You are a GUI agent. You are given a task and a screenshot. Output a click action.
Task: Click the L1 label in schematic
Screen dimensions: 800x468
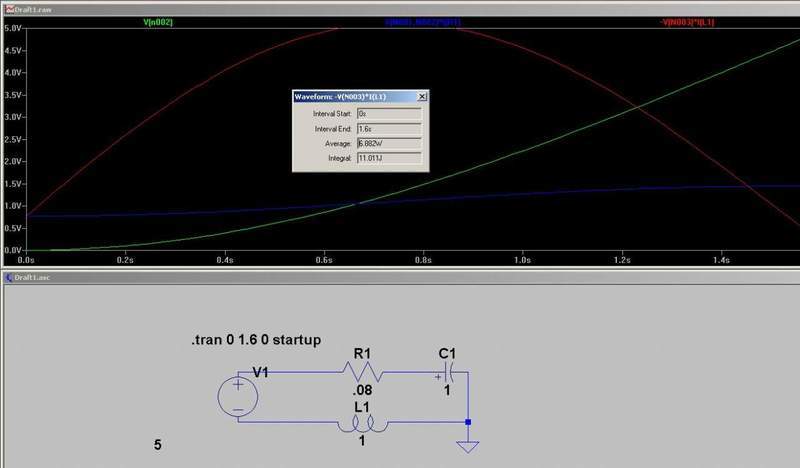[362, 407]
